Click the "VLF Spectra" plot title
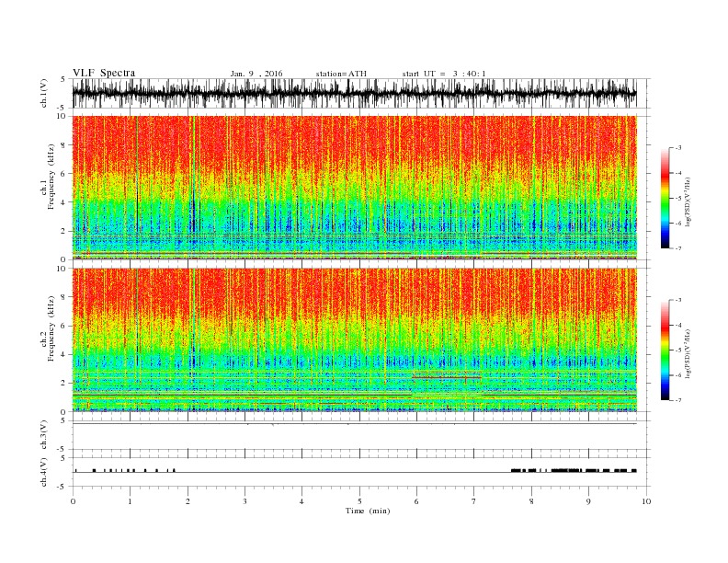Viewport: 728px width, 563px height. click(x=104, y=73)
